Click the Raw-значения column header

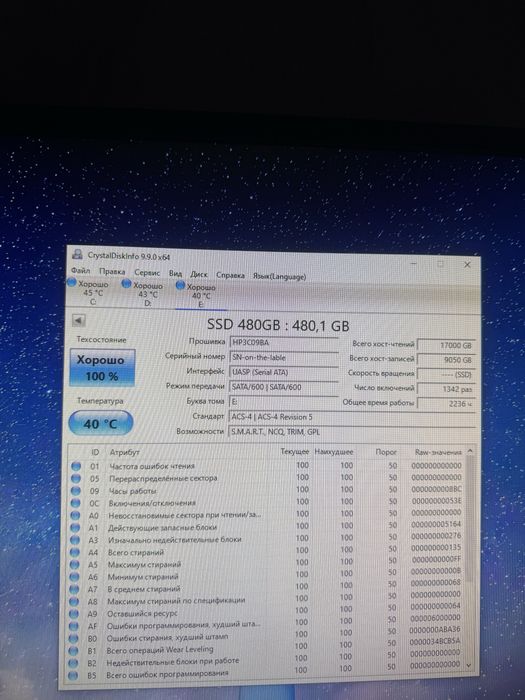438,452
